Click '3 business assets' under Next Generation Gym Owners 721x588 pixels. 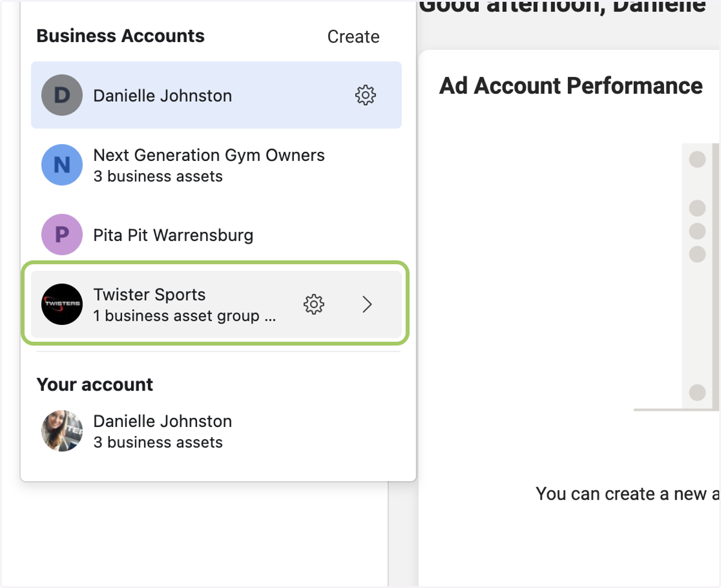point(158,177)
